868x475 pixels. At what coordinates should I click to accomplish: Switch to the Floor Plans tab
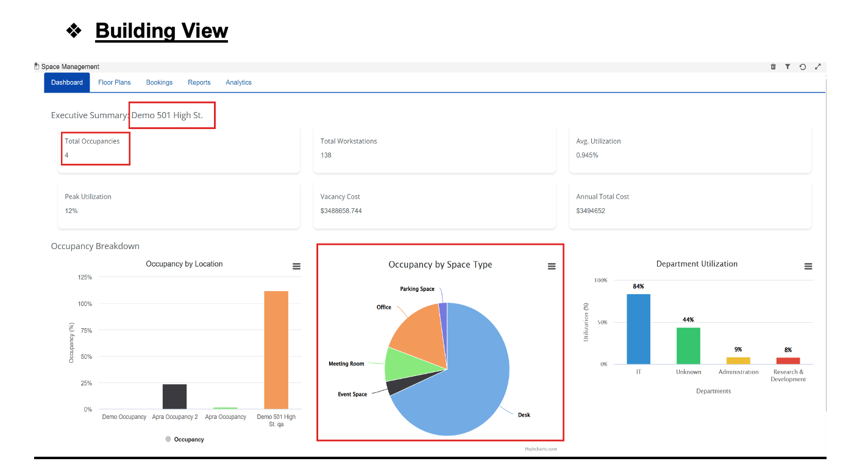pos(115,82)
